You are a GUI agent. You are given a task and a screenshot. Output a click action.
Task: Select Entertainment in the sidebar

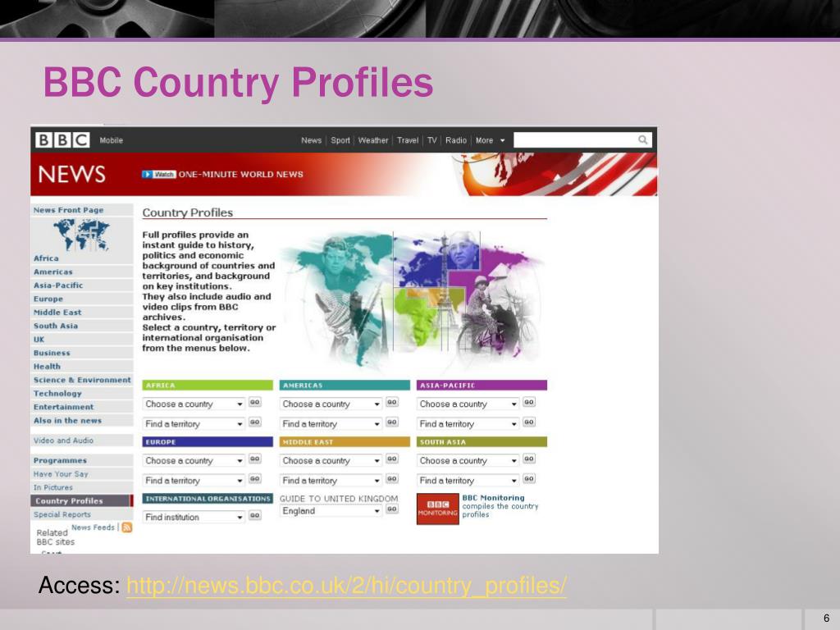pos(82,407)
